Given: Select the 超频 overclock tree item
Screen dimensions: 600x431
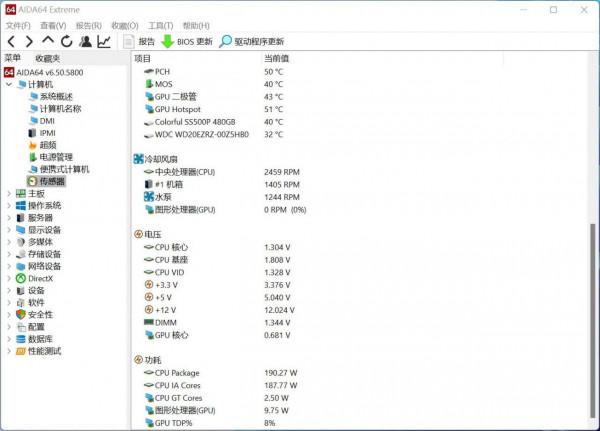Looking at the screenshot, I should tap(42, 145).
